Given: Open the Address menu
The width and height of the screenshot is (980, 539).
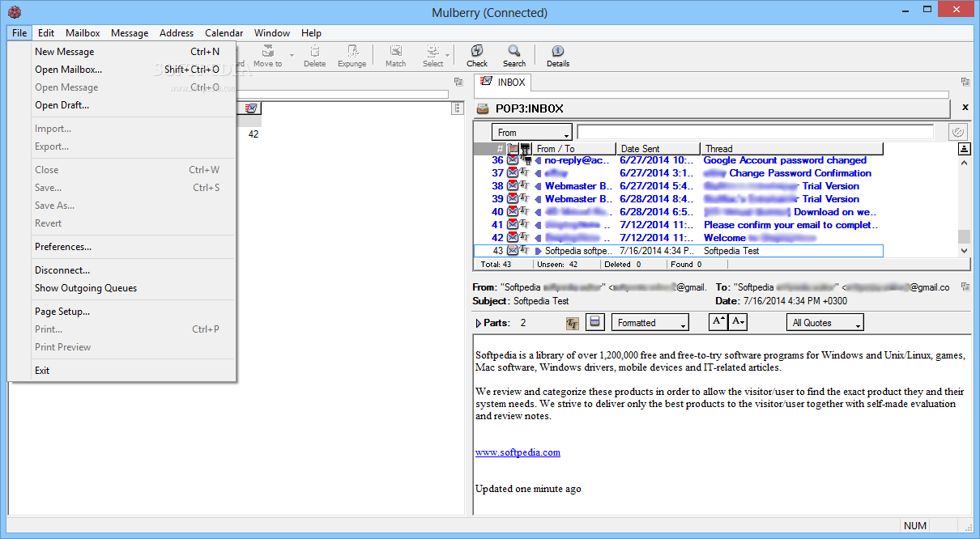Looking at the screenshot, I should click(177, 33).
